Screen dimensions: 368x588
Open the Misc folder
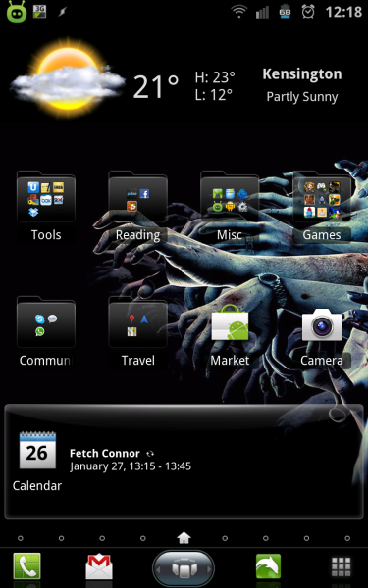[230, 197]
